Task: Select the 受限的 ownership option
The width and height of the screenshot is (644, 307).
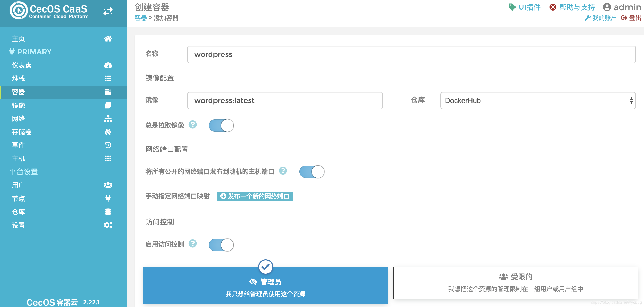Action: (516, 283)
